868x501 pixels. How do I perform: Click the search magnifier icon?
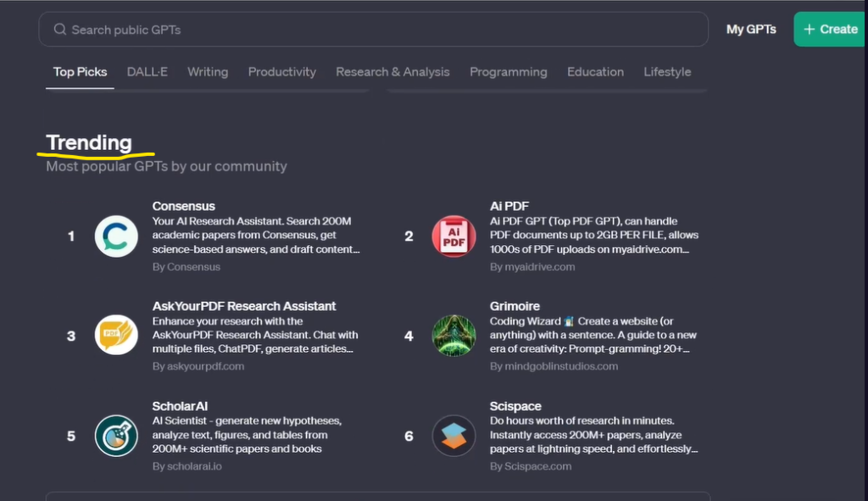pos(60,30)
